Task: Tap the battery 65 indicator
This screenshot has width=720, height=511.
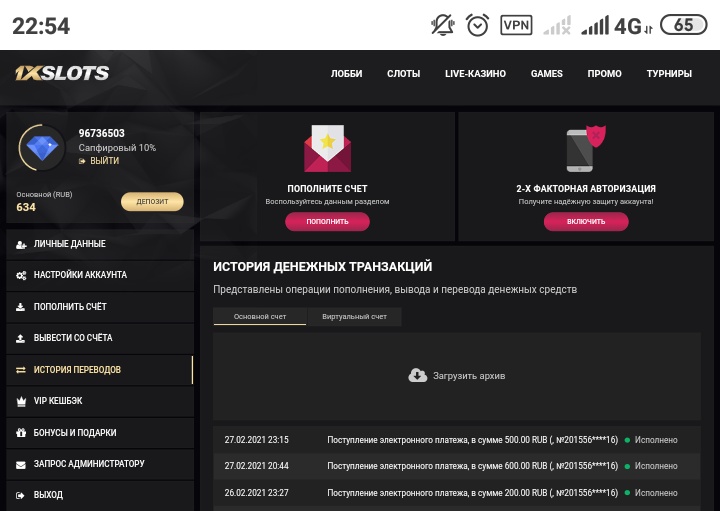Action: tap(684, 25)
